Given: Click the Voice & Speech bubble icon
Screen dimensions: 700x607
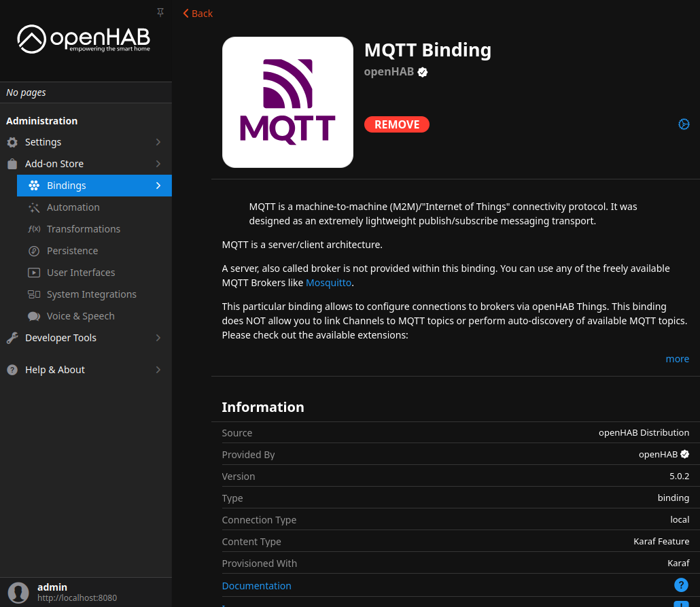Looking at the screenshot, I should pos(34,316).
